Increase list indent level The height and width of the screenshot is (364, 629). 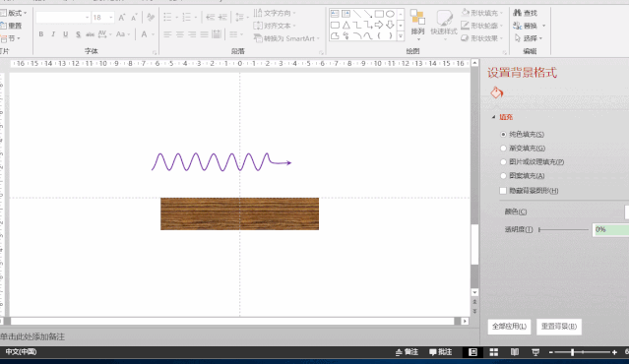[222, 18]
